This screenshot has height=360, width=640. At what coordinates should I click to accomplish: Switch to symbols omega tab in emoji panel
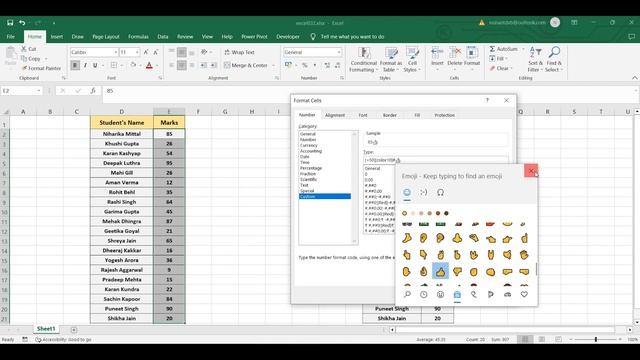pyautogui.click(x=440, y=192)
